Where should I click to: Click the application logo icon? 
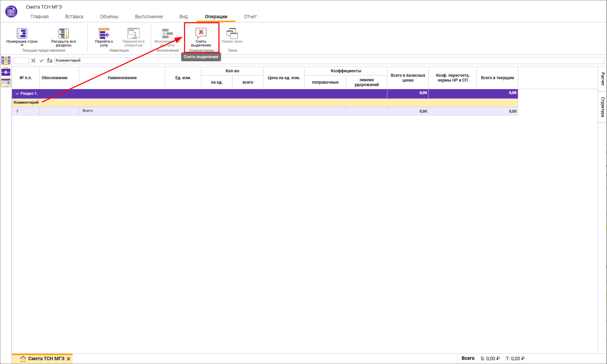coord(11,12)
